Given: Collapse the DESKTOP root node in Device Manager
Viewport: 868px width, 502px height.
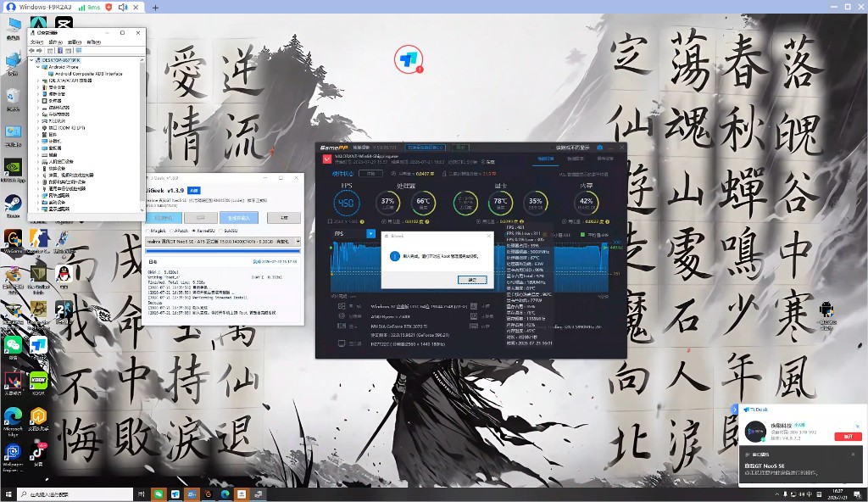Looking at the screenshot, I should coord(32,60).
